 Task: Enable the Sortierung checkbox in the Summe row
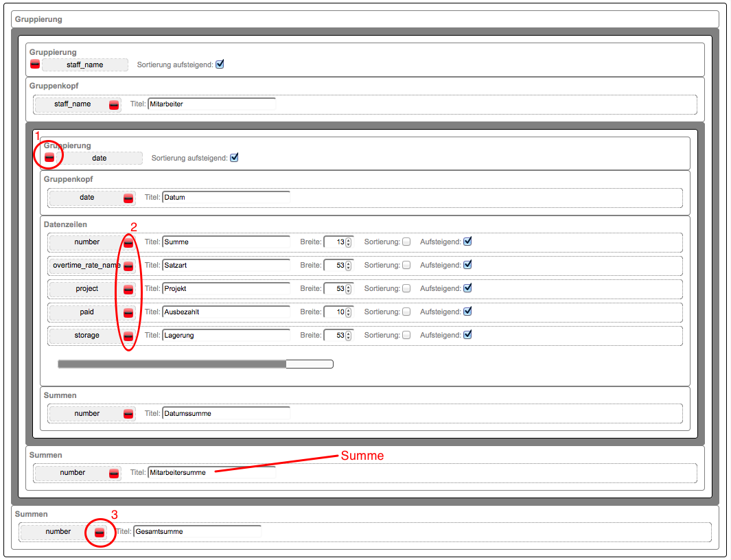pyautogui.click(x=406, y=242)
